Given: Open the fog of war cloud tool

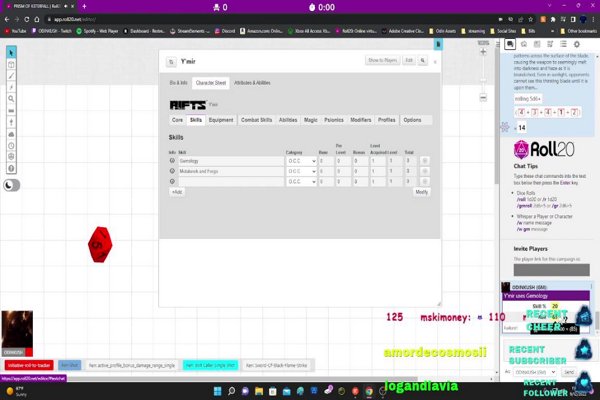Looking at the screenshot, I should [11, 134].
